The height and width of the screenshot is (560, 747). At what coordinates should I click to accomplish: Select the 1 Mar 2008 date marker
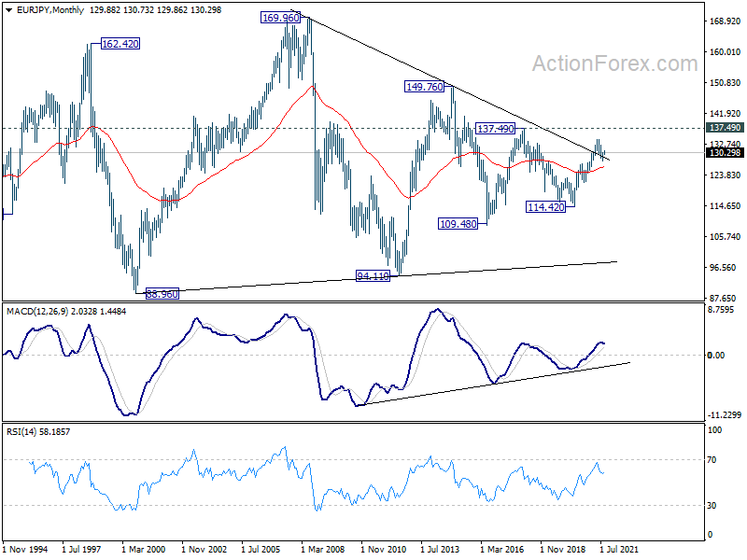point(322,549)
